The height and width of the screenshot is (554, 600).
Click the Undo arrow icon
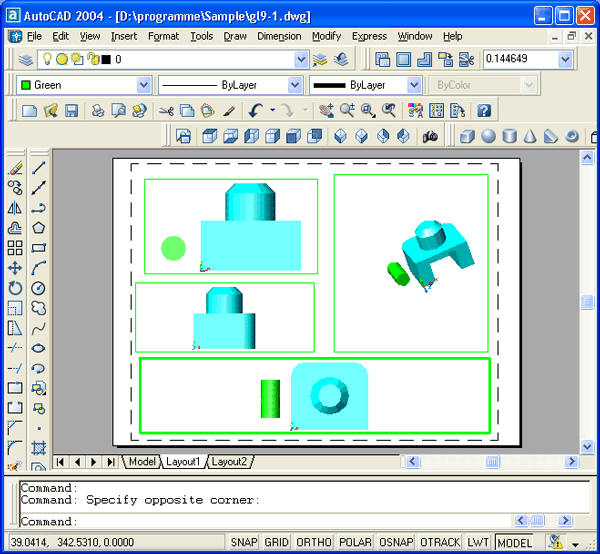[x=257, y=111]
